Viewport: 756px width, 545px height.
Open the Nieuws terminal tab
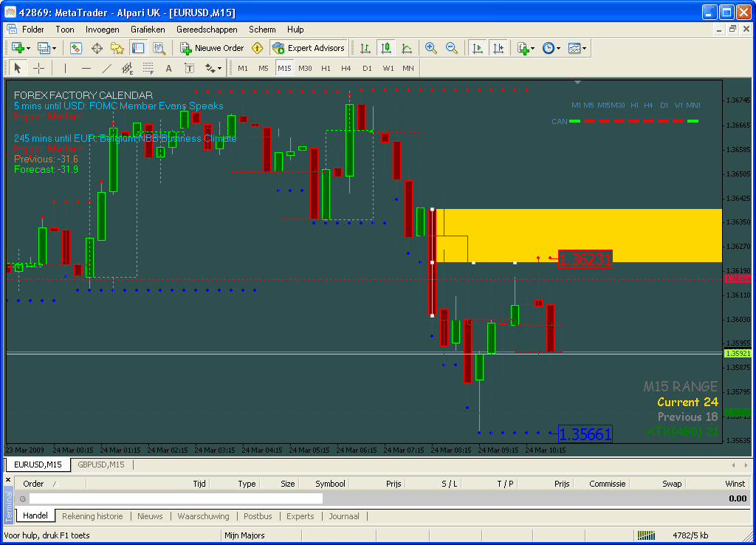pos(150,516)
